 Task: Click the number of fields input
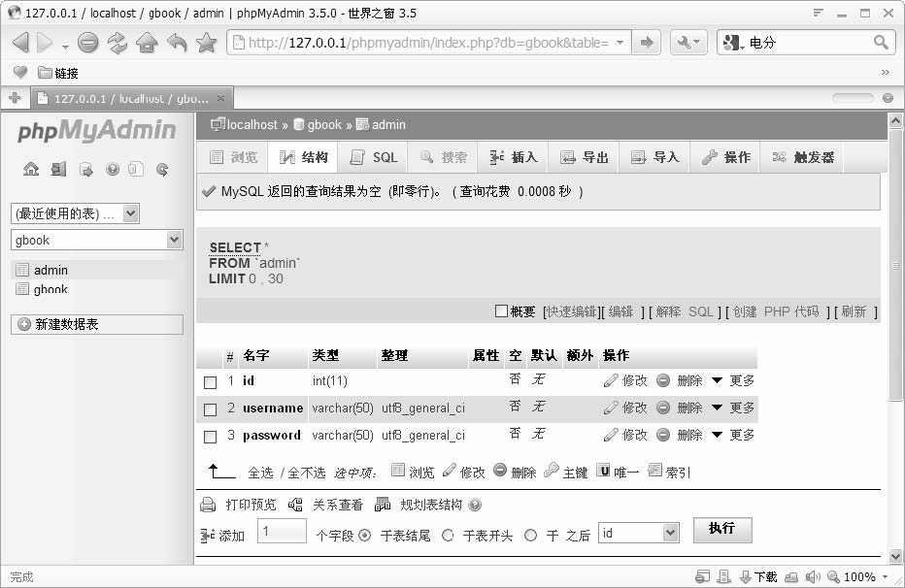tap(282, 531)
